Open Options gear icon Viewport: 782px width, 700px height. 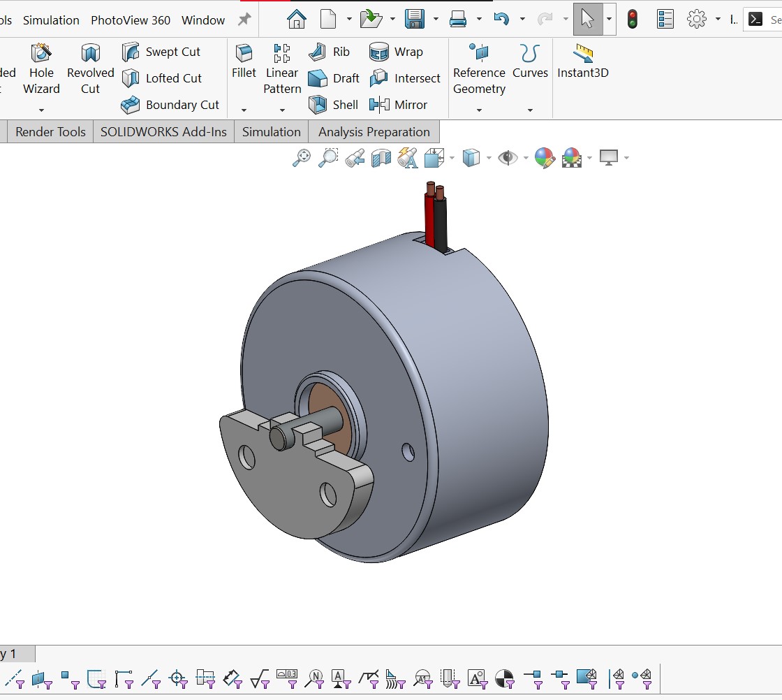696,20
